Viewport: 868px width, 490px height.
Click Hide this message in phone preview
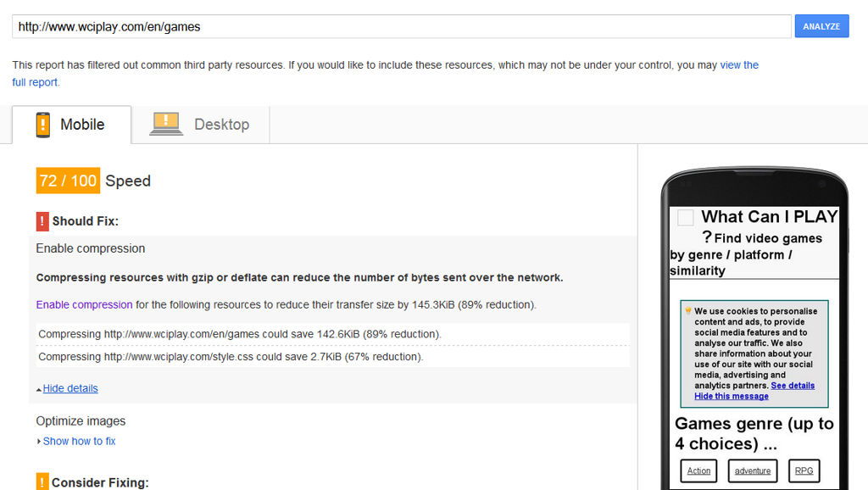[x=732, y=396]
